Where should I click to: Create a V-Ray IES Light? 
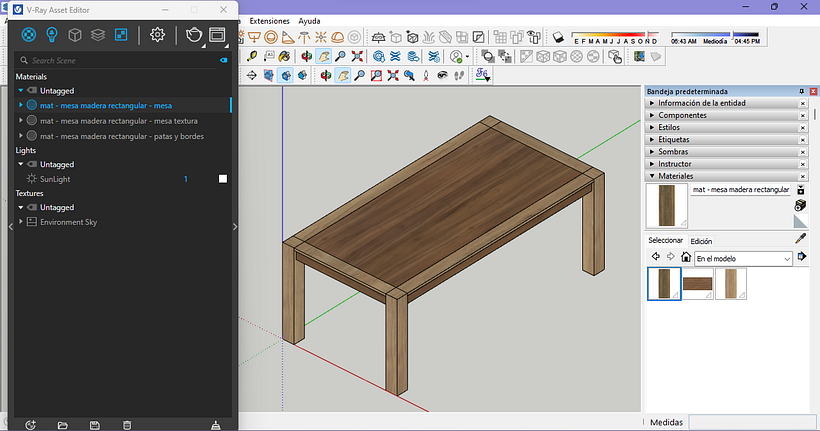pos(304,37)
